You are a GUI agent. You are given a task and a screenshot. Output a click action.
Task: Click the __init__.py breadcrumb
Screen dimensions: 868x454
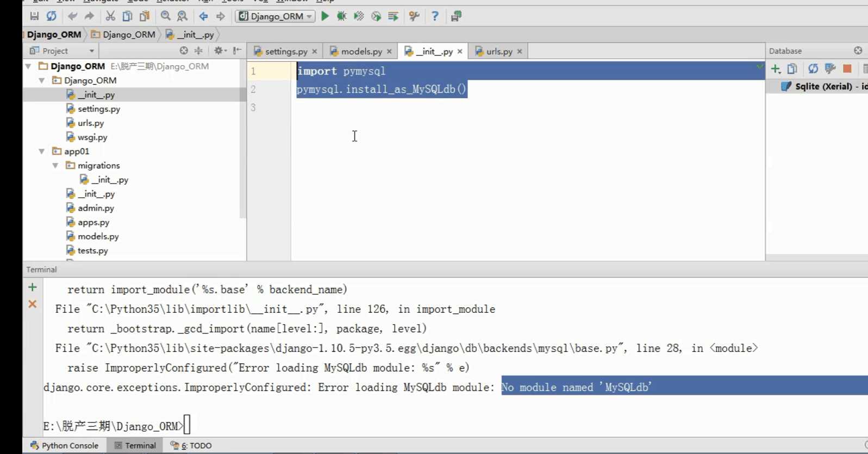coord(190,34)
